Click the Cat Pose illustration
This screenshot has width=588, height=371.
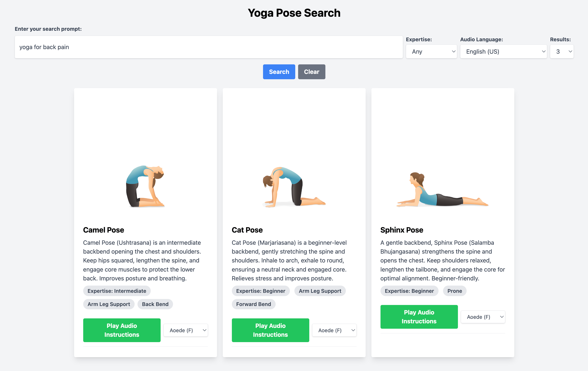pyautogui.click(x=294, y=187)
